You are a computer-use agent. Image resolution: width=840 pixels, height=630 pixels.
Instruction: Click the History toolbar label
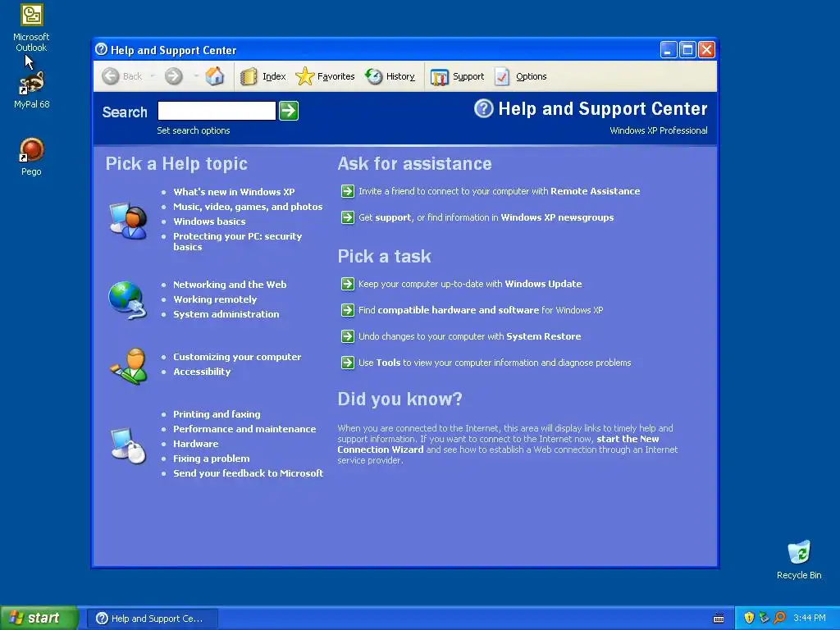pyautogui.click(x=400, y=76)
